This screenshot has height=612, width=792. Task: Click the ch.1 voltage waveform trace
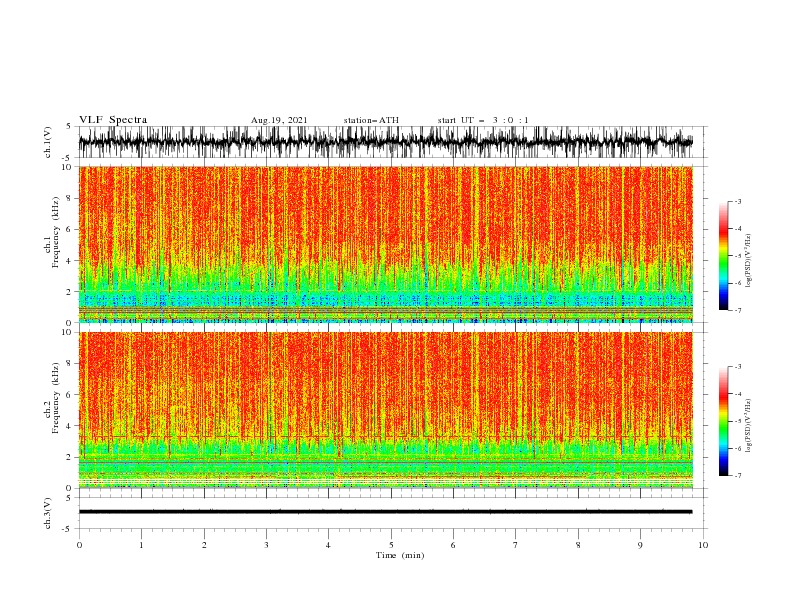(x=385, y=142)
